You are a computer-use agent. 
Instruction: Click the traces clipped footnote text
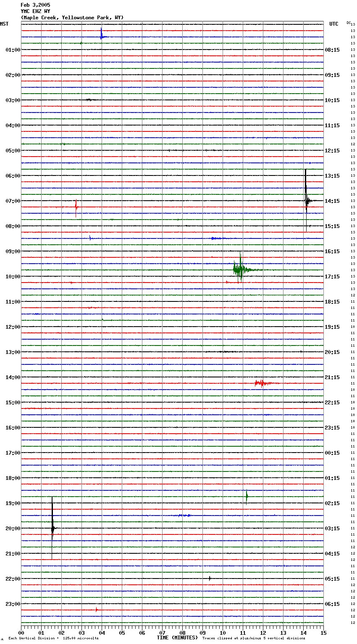coord(254,639)
